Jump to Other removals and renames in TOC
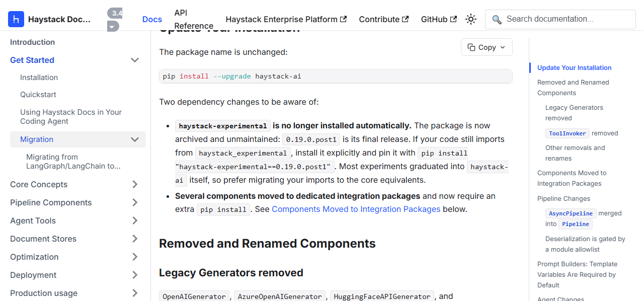 575,153
